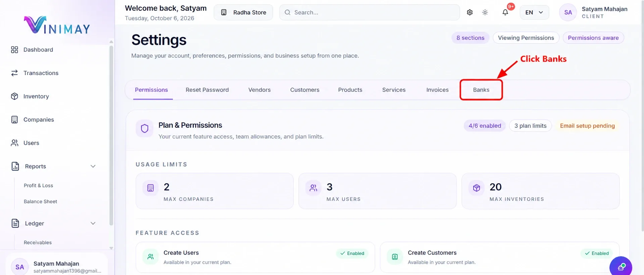Click the 8 sections badge

click(x=470, y=38)
